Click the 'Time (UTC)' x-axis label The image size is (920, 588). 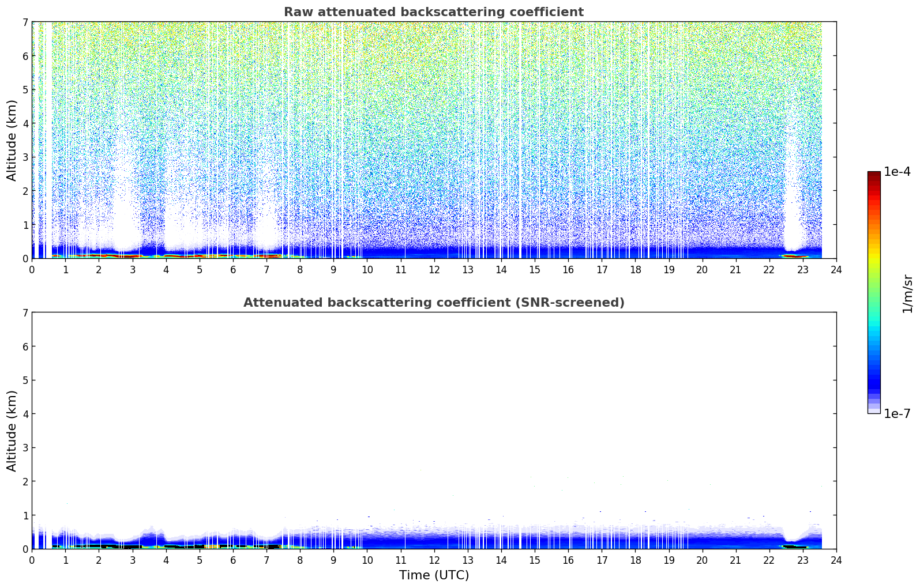pyautogui.click(x=434, y=575)
